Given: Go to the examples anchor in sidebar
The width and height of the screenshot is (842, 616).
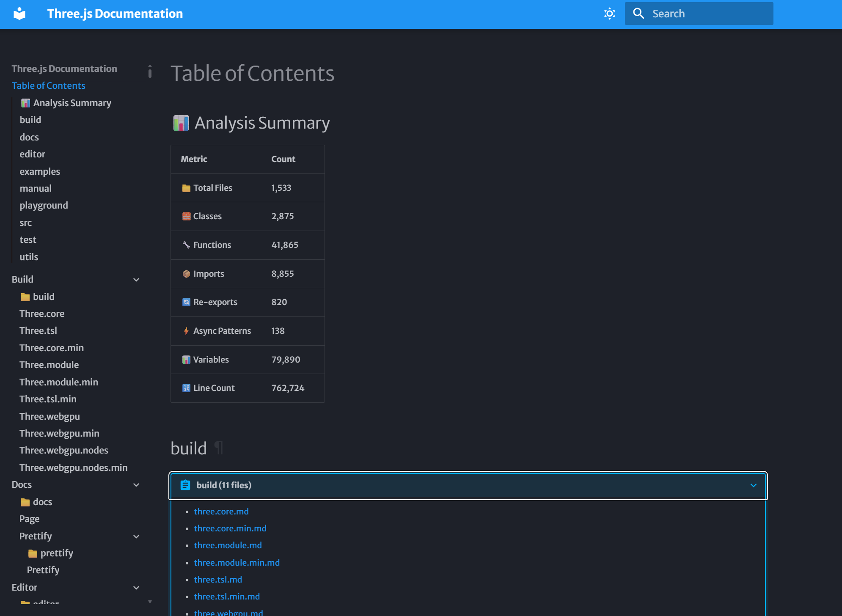Looking at the screenshot, I should click(40, 172).
